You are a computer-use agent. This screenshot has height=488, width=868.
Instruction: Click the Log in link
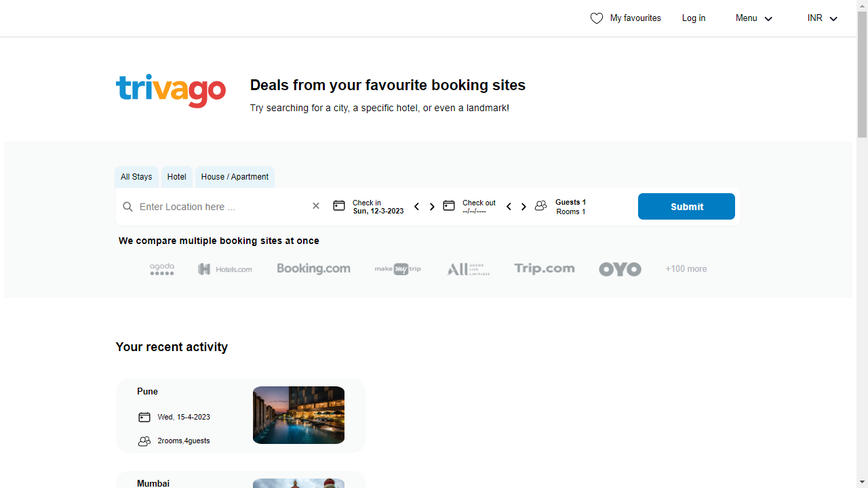[694, 18]
